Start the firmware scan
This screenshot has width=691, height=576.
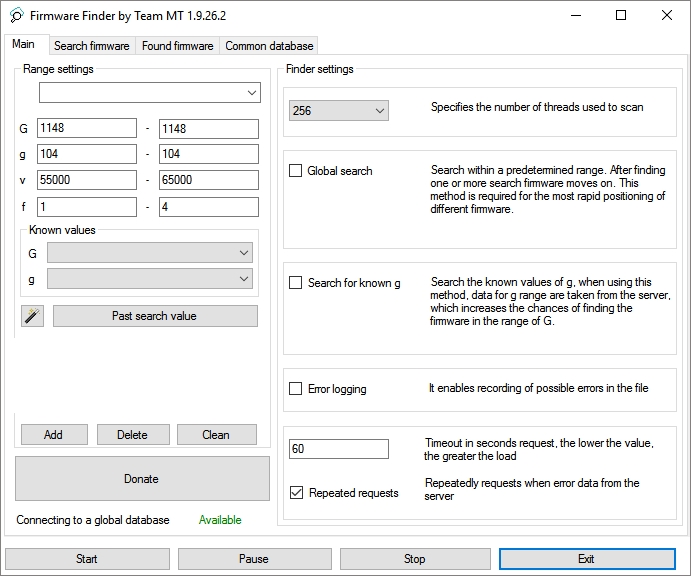pyautogui.click(x=87, y=559)
